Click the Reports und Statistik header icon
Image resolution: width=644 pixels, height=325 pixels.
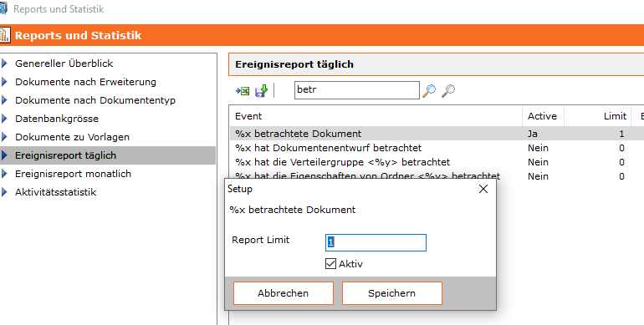5,35
